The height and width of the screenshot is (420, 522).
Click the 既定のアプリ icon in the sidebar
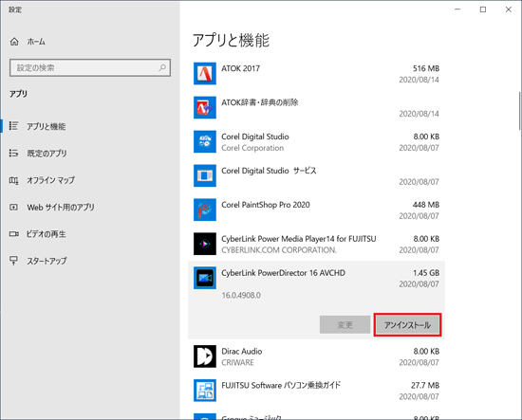tap(13, 153)
